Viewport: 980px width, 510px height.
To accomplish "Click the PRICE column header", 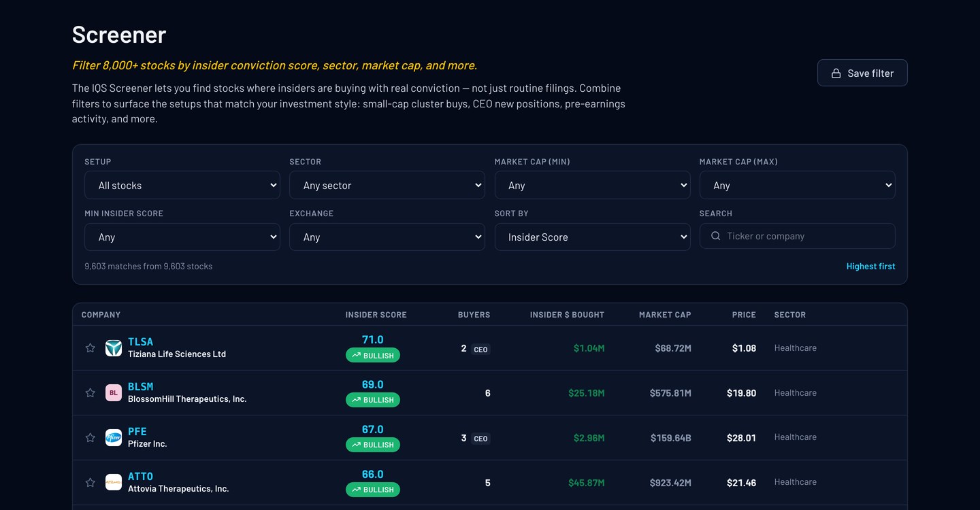I will tap(744, 315).
